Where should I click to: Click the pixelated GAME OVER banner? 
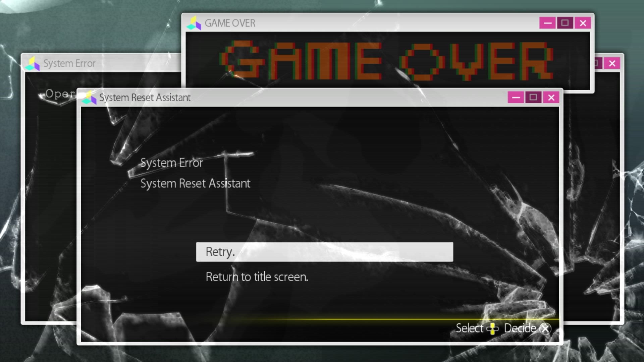(386, 61)
